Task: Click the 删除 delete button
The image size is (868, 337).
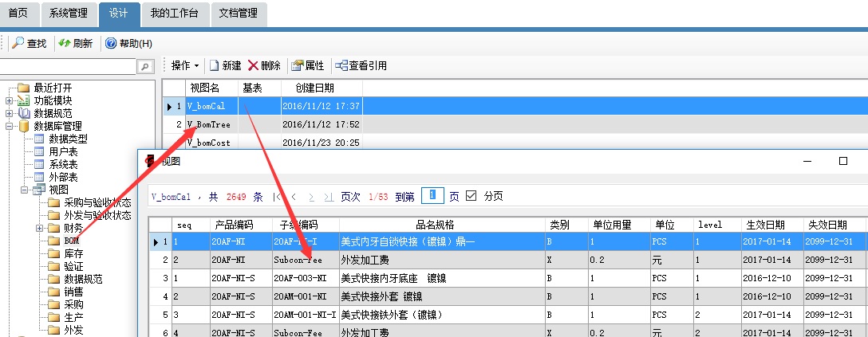Action: (264, 65)
